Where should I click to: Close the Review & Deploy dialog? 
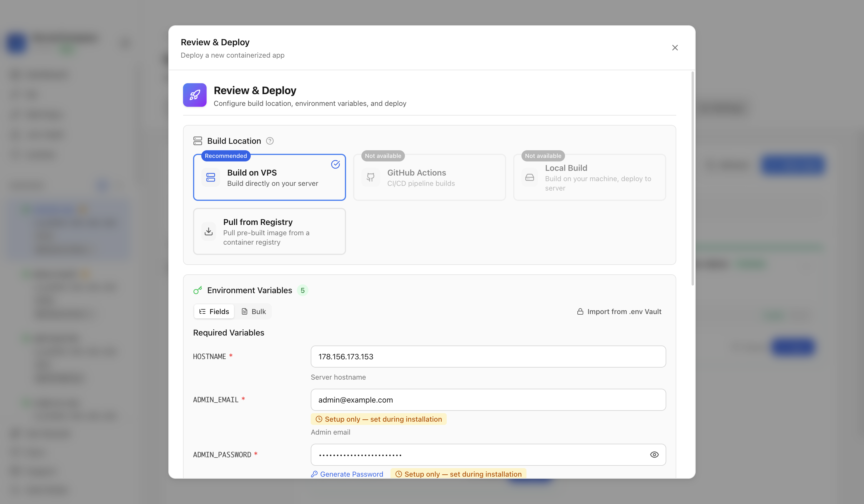pos(675,48)
